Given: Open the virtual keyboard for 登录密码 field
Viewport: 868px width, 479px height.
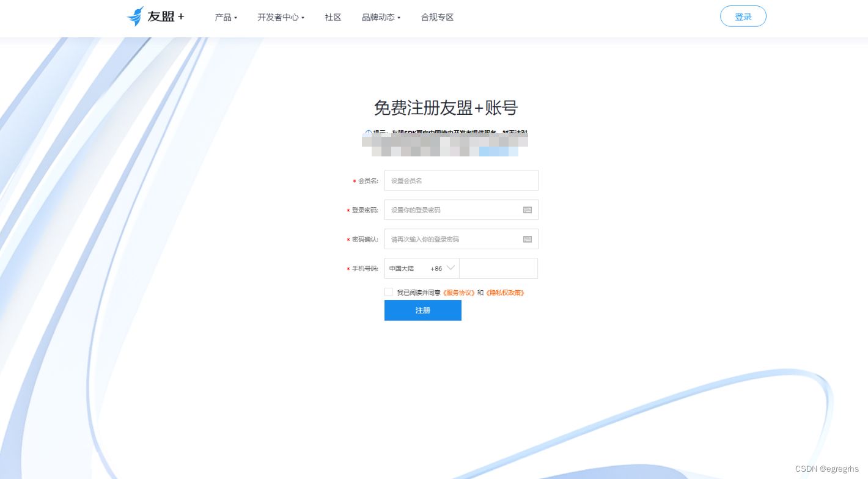Looking at the screenshot, I should click(x=527, y=210).
